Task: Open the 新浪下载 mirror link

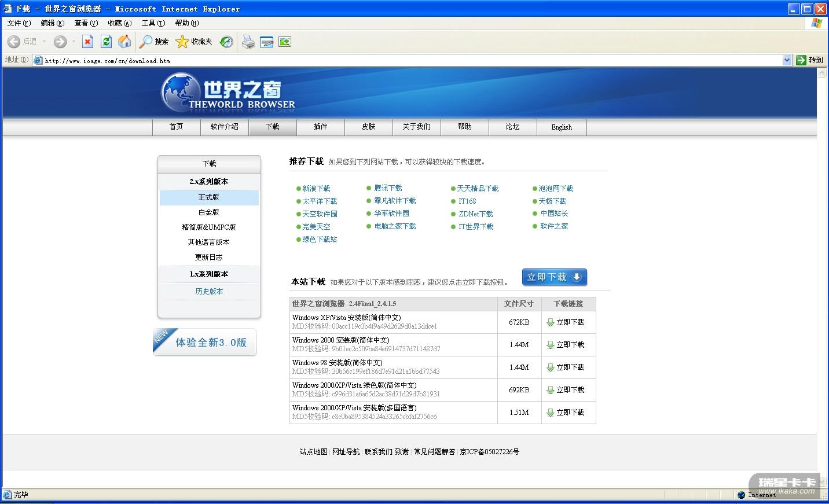Action: (316, 189)
